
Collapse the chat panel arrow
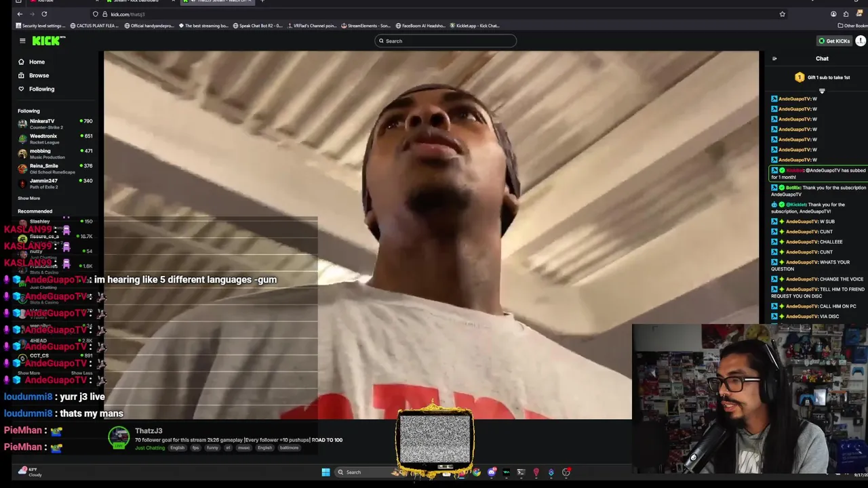click(774, 59)
